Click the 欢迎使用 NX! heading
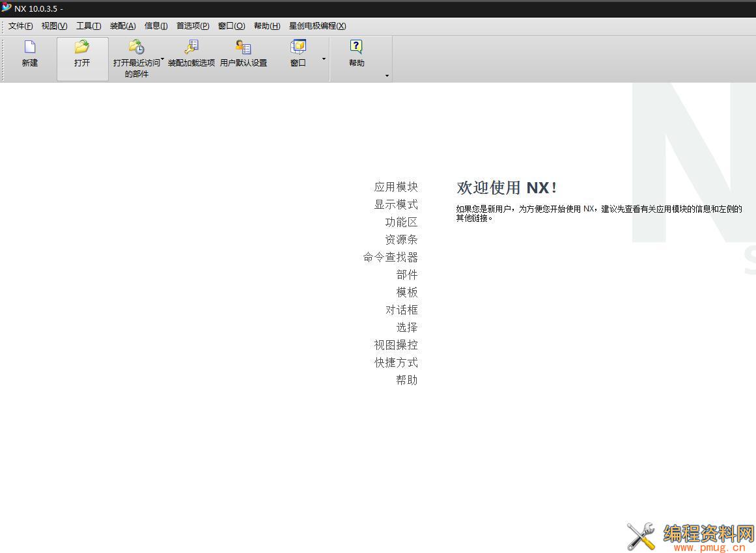 [507, 187]
